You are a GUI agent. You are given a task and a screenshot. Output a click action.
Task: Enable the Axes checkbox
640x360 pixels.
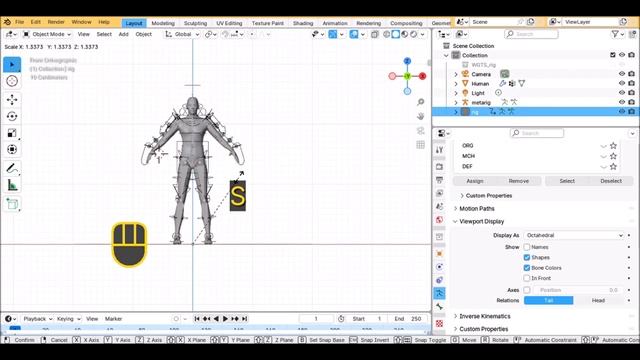tap(527, 290)
